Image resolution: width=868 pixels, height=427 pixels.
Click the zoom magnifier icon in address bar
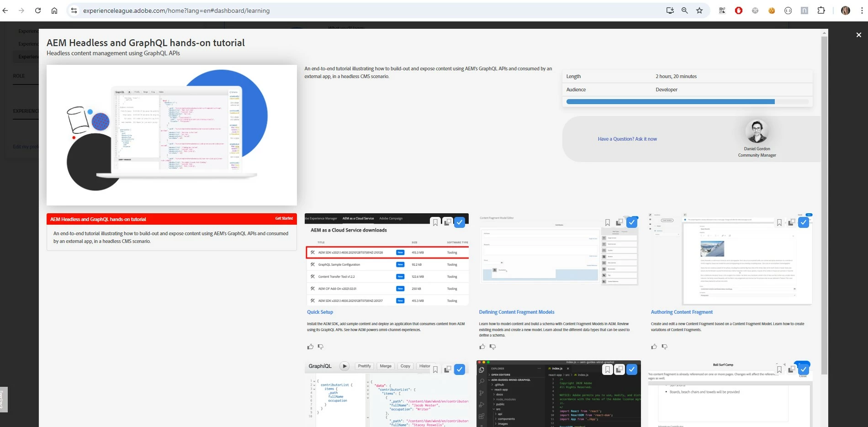point(685,11)
